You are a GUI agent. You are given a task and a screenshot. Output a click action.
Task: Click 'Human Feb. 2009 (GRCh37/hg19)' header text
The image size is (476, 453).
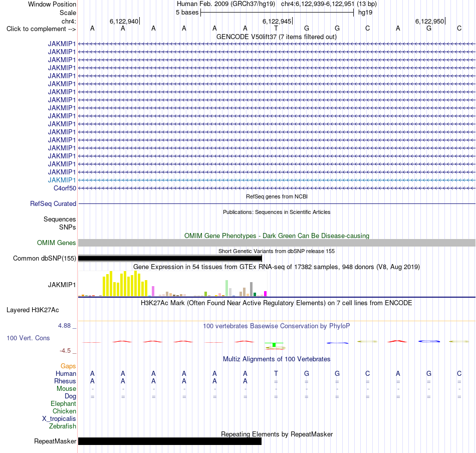226,4
